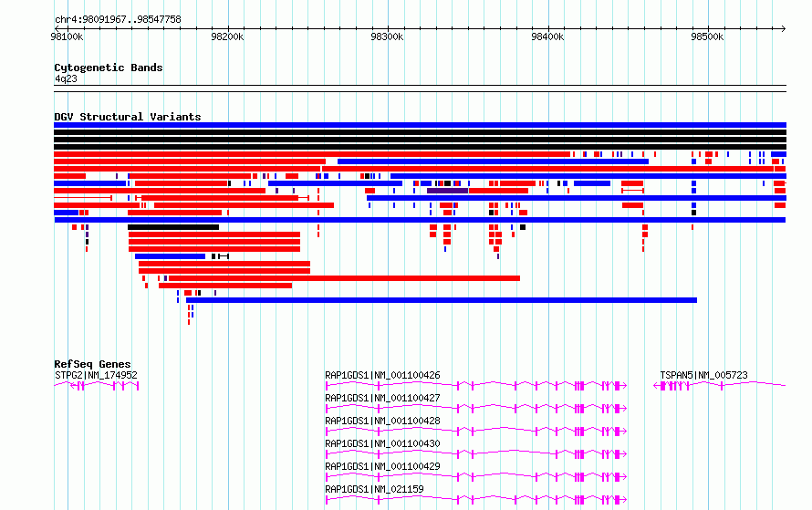Click the long red bar ending below 98400k
This screenshot has width=812, height=510.
click(344, 278)
